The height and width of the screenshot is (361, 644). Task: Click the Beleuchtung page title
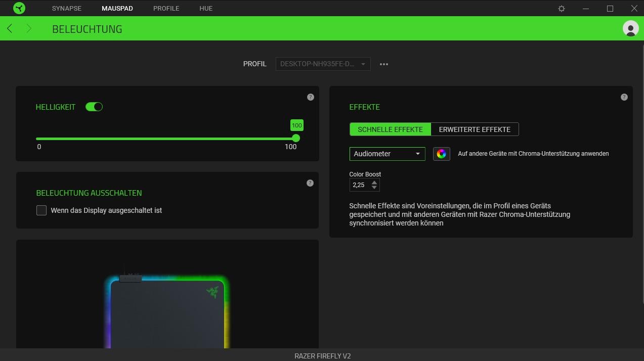(x=87, y=29)
